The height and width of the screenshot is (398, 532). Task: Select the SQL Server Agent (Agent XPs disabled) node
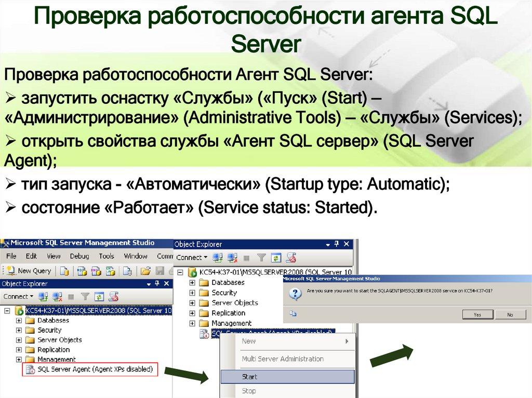pos(94,369)
